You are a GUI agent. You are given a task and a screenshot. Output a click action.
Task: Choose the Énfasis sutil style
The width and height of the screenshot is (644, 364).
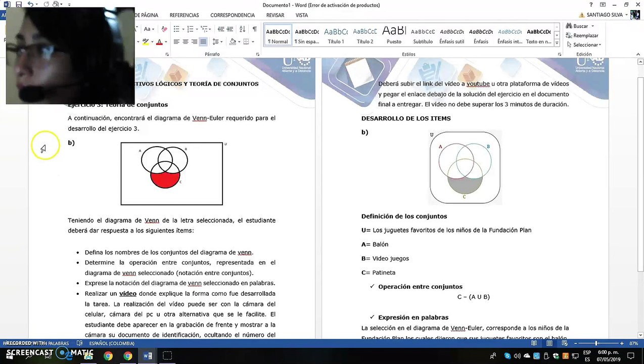(451, 35)
